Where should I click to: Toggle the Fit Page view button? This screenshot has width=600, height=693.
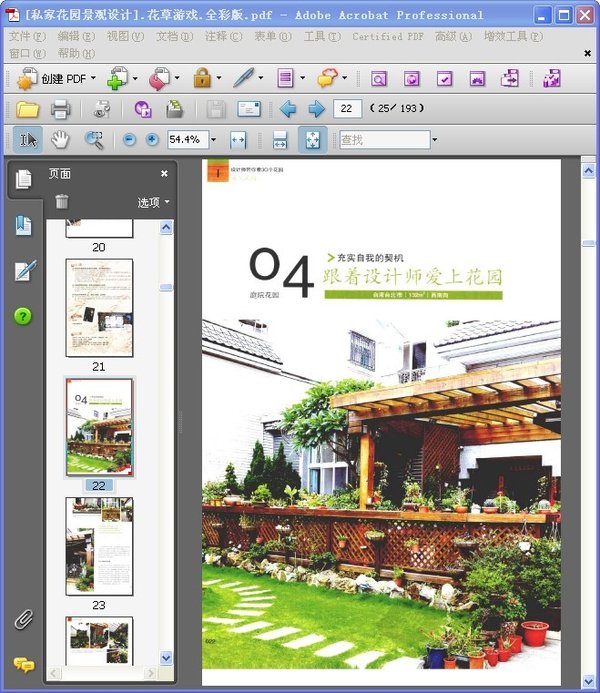point(311,140)
